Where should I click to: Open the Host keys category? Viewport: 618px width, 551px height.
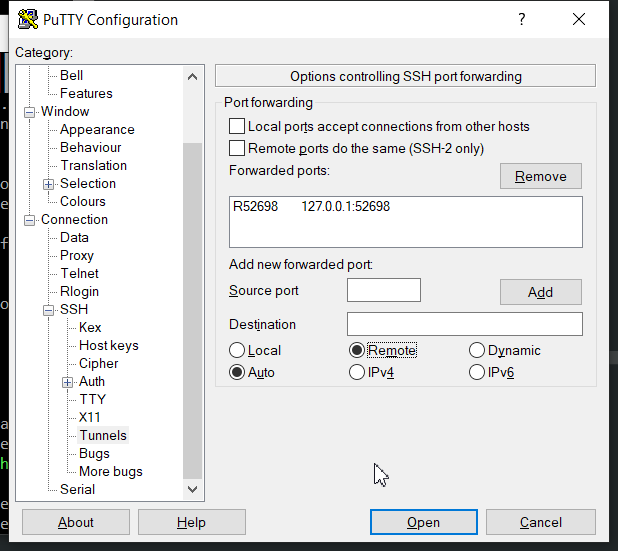coord(109,346)
